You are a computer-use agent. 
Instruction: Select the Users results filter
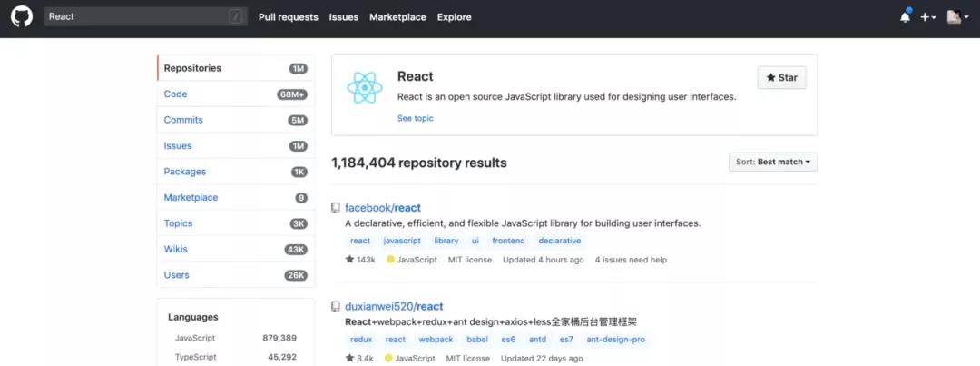[236, 274]
